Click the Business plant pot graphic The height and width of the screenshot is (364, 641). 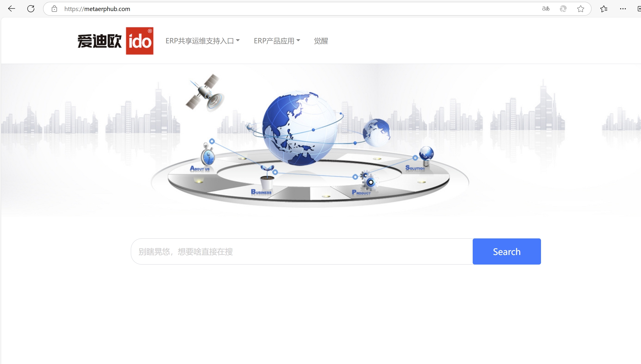pyautogui.click(x=267, y=177)
